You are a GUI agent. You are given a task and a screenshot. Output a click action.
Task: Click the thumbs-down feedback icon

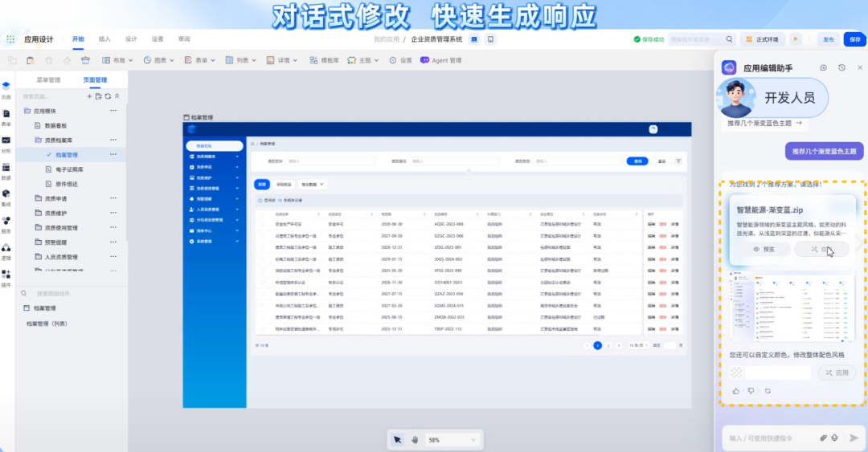pyautogui.click(x=751, y=391)
